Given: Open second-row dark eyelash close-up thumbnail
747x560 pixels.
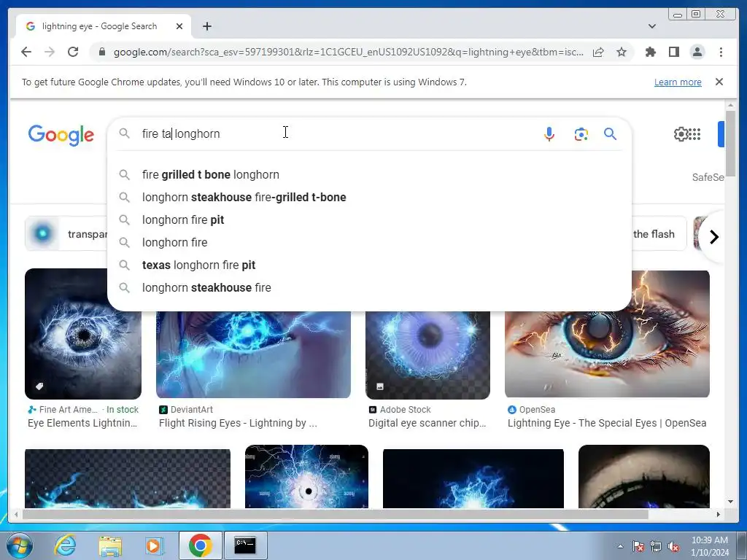Looking at the screenshot, I should (644, 477).
